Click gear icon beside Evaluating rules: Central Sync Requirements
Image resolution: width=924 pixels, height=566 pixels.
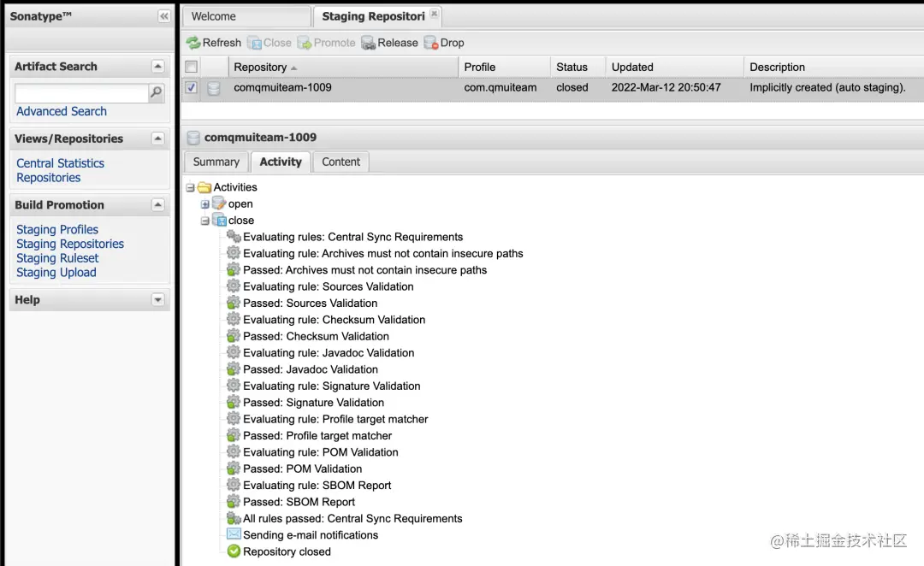[x=234, y=237]
